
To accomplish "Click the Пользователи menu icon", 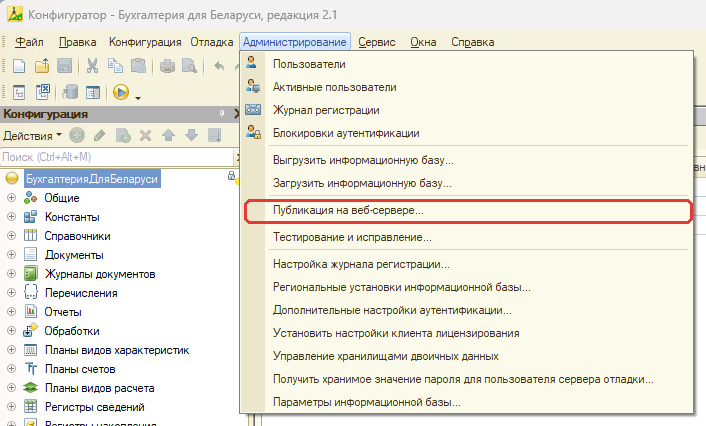I will tap(251, 63).
